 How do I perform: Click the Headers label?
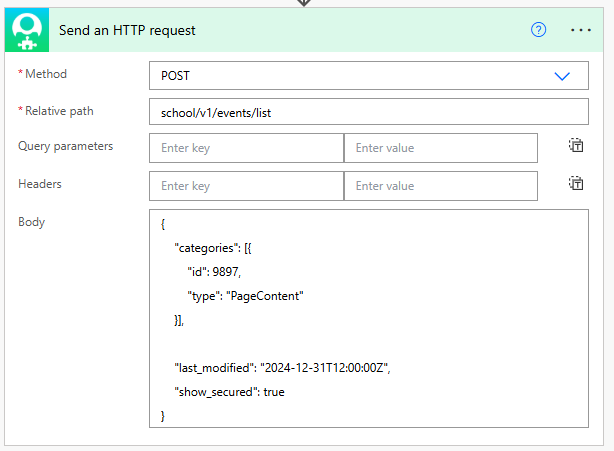coord(41,184)
